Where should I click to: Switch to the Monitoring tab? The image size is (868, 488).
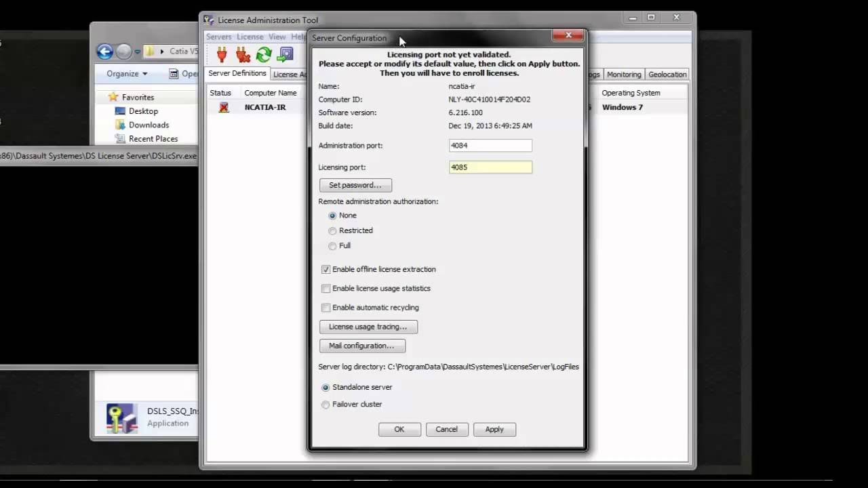click(x=624, y=74)
